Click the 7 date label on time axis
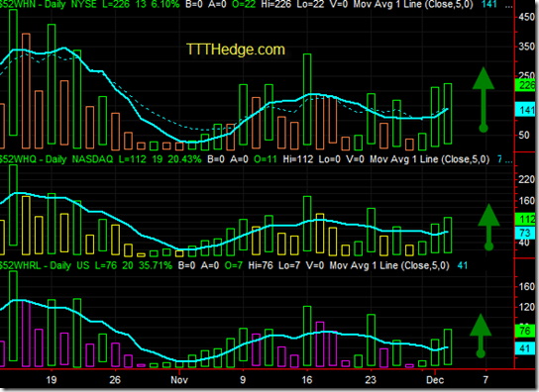The image size is (539, 392). tap(485, 380)
